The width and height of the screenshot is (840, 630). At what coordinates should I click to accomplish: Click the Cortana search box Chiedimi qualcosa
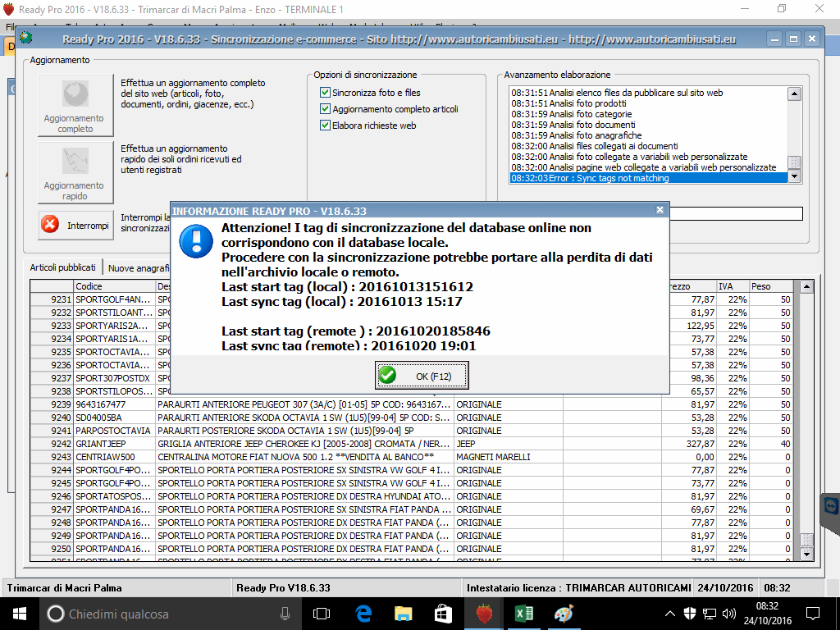[x=171, y=614]
